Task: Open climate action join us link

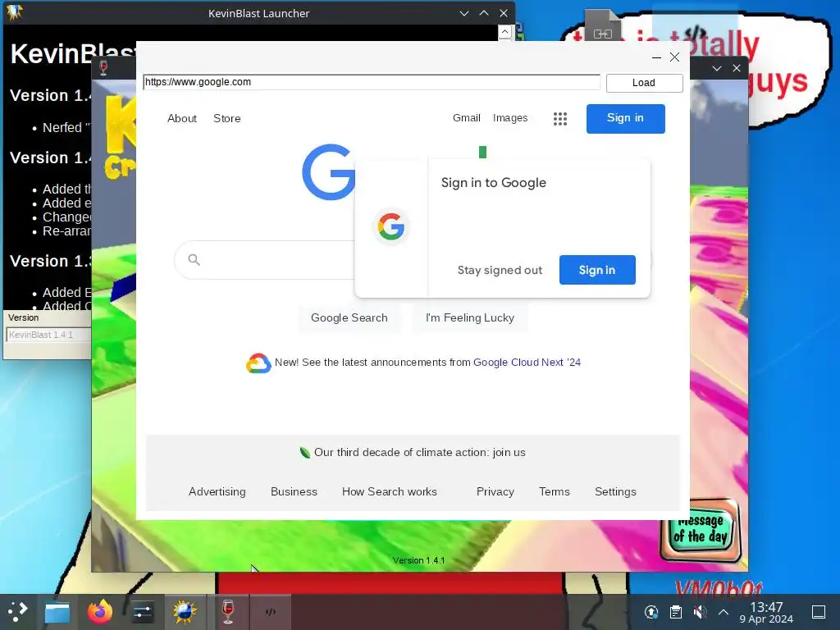Action: [419, 452]
